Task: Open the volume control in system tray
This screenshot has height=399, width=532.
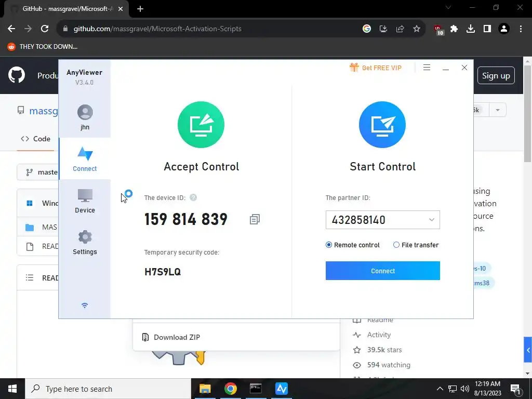Action: click(x=465, y=389)
